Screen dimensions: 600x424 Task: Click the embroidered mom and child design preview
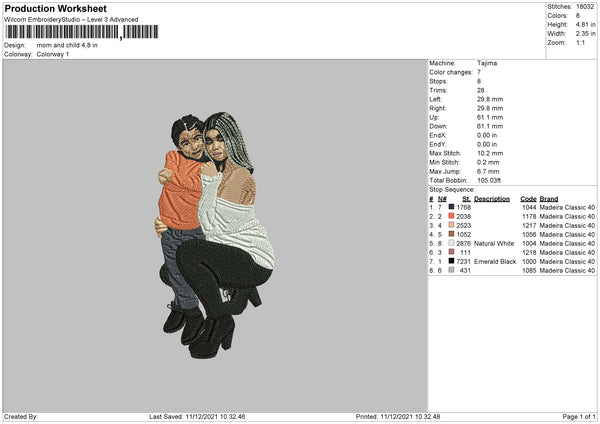(x=215, y=235)
